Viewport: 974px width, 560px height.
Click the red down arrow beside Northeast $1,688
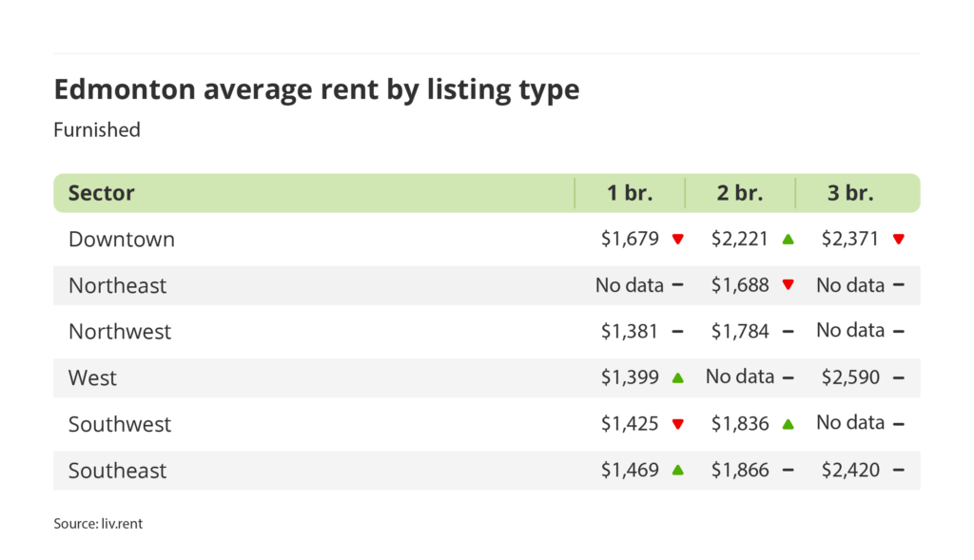point(788,285)
